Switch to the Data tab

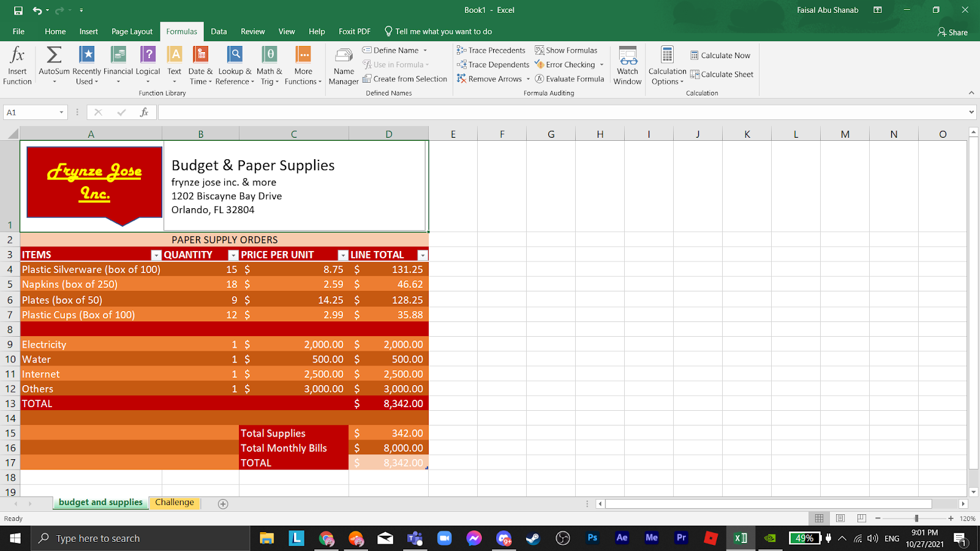click(219, 31)
